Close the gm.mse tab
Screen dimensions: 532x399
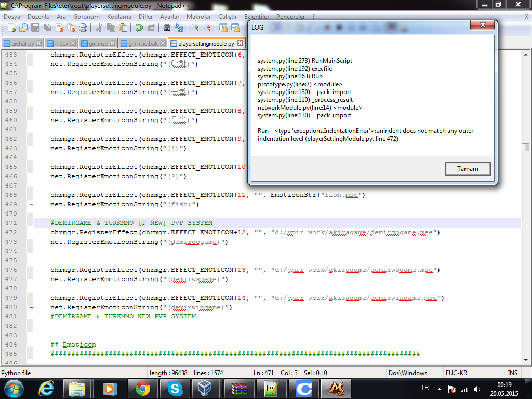(112, 43)
